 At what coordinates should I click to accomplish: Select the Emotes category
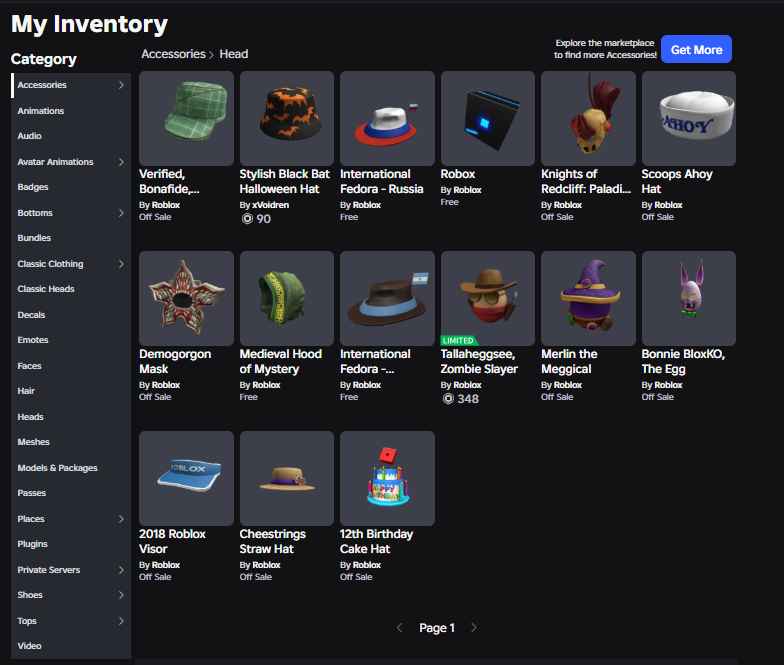(x=71, y=340)
